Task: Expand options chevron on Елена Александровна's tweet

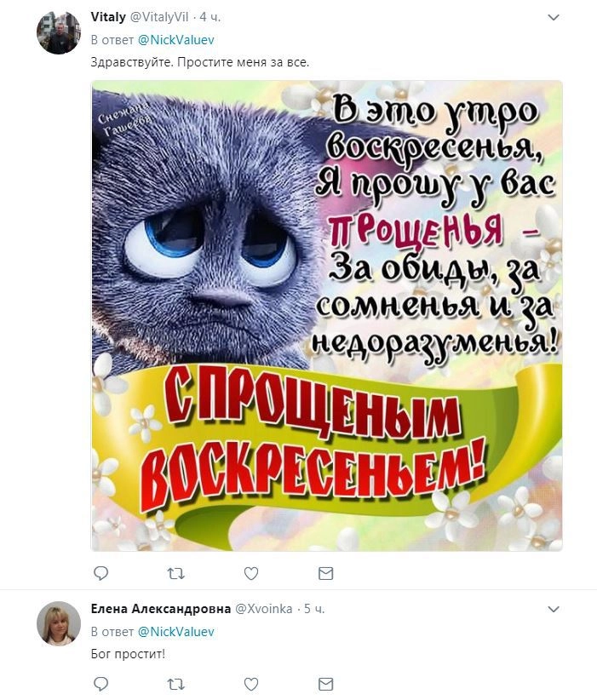Action: 554,610
